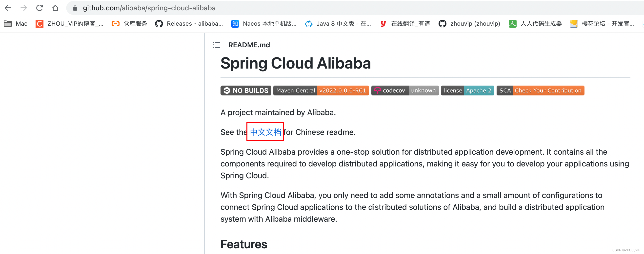Click the NO BUILDS status badge
644x254 pixels.
[x=246, y=91]
